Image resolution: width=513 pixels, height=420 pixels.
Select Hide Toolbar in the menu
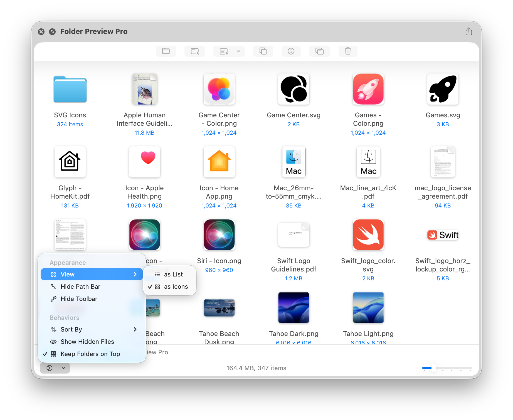79,299
